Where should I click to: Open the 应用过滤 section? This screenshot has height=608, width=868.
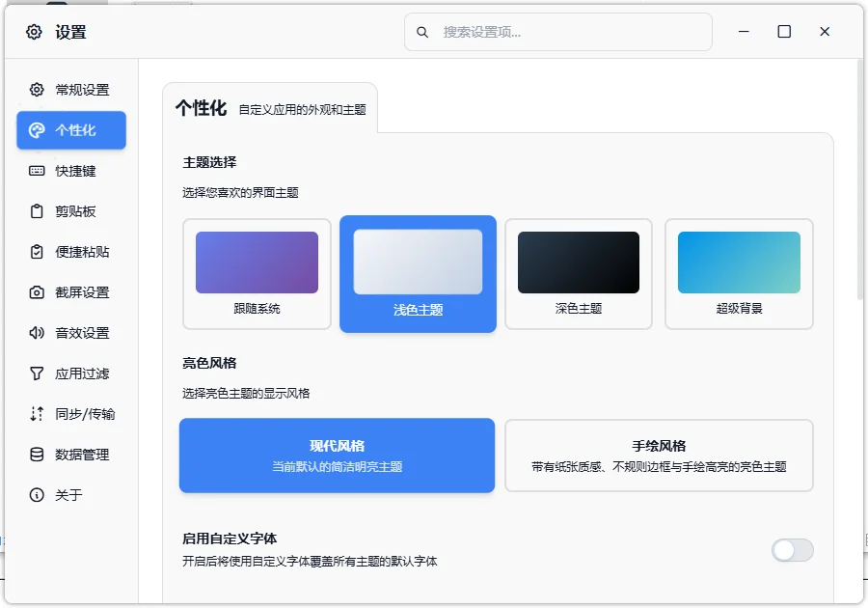pos(71,373)
